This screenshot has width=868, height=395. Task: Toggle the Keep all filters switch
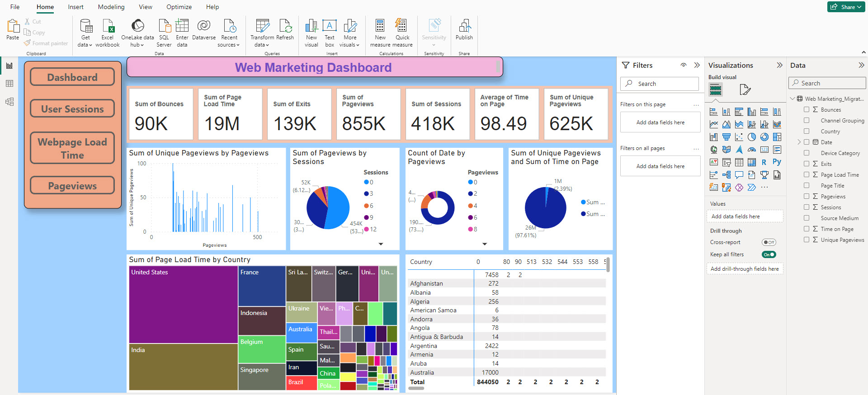pyautogui.click(x=769, y=254)
